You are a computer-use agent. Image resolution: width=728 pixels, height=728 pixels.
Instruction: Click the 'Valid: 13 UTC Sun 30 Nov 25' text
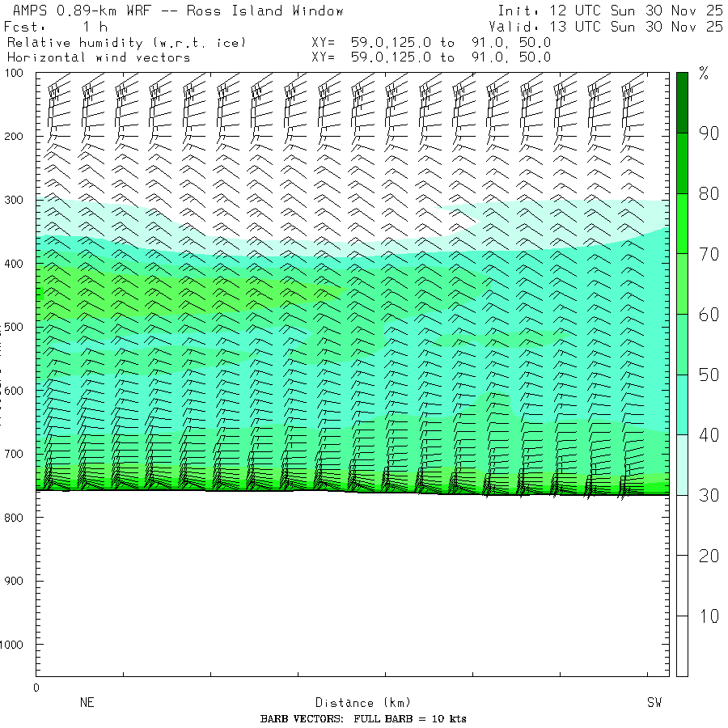point(605,27)
